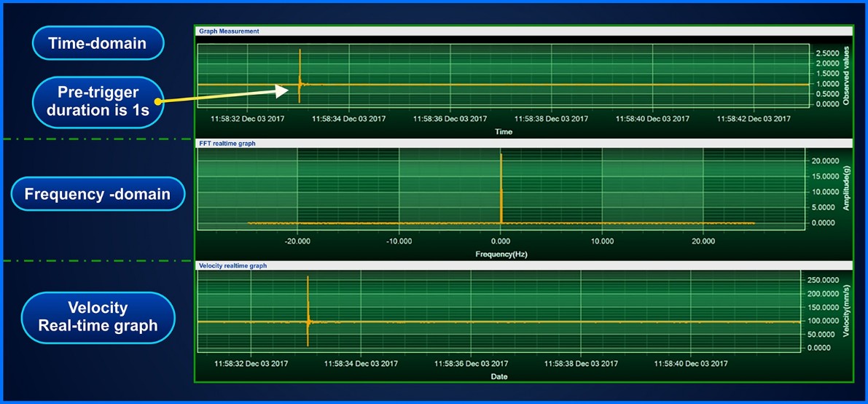Click the 2.5000 tick in Graph Measurement
This screenshot has height=404, width=868.
(826, 53)
